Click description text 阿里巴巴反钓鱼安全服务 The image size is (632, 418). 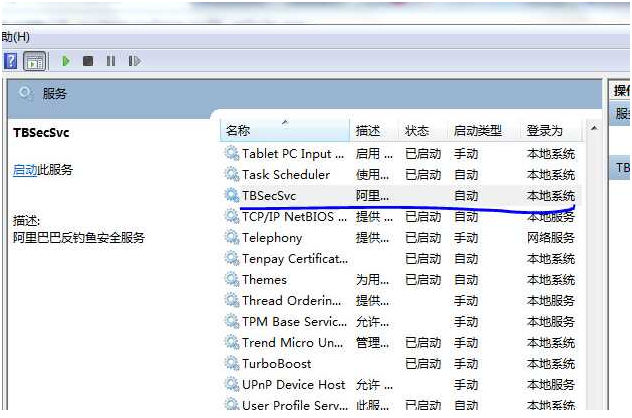click(x=79, y=238)
